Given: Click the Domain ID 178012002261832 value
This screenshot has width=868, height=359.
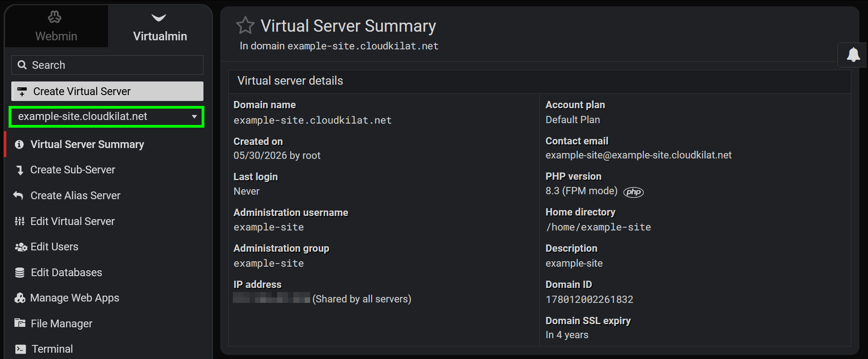Looking at the screenshot, I should coord(589,300).
